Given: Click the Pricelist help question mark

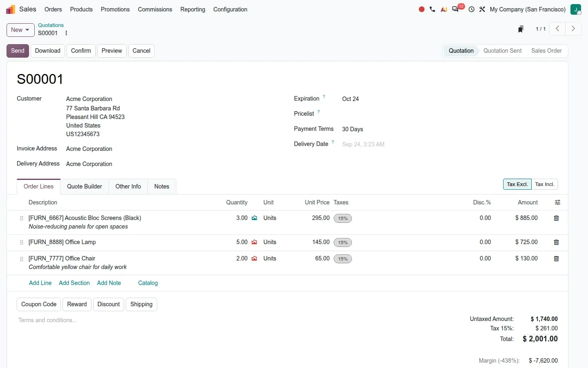Looking at the screenshot, I should pyautogui.click(x=318, y=112).
